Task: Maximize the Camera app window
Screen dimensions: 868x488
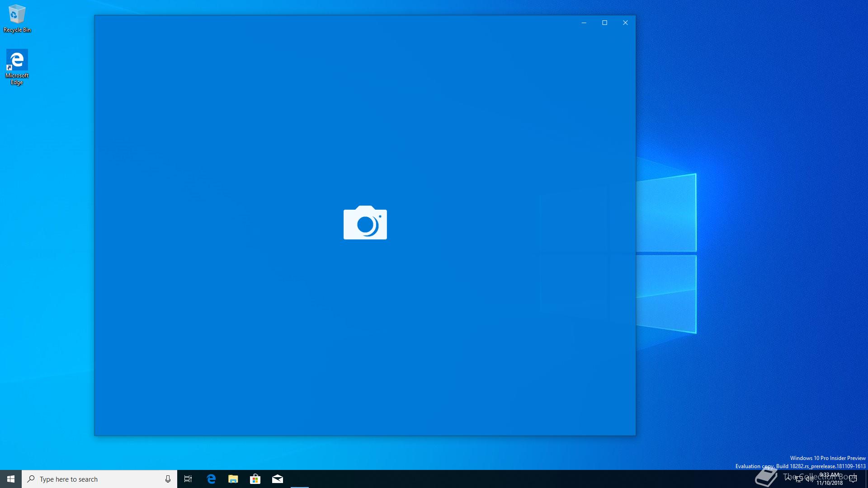Action: point(605,23)
